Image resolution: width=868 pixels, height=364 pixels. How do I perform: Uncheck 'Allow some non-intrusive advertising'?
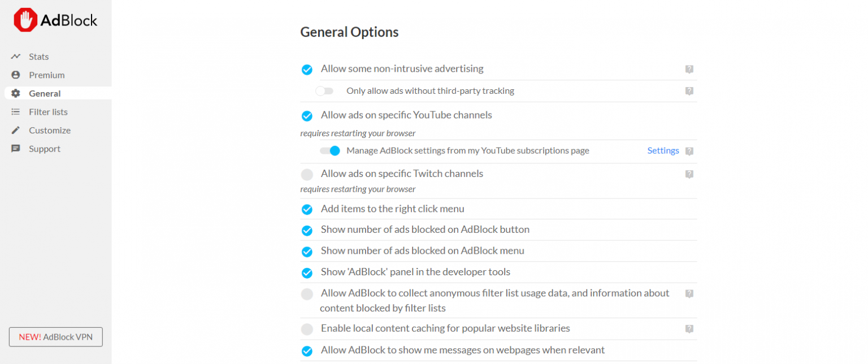(x=307, y=69)
